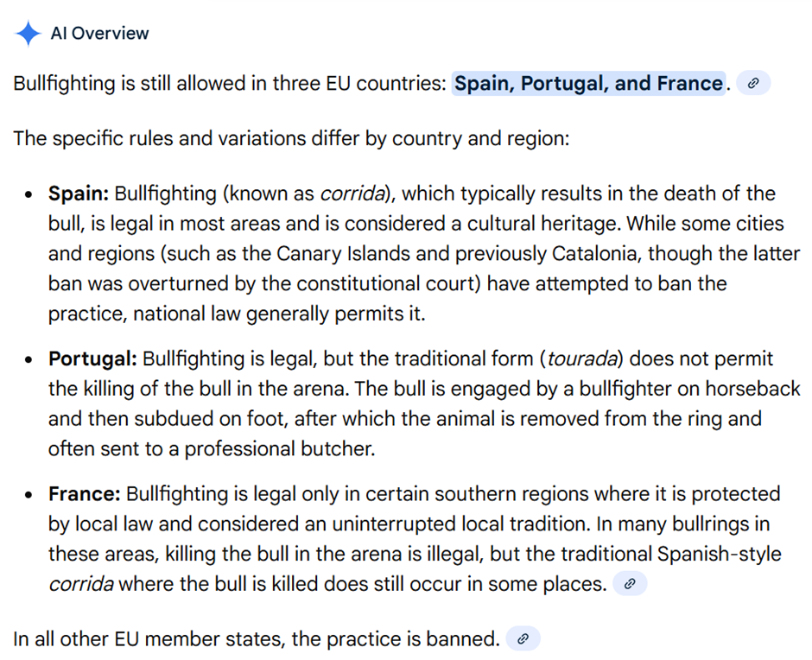Click the bold "France:" label
This screenshot has width=812, height=660.
point(84,494)
